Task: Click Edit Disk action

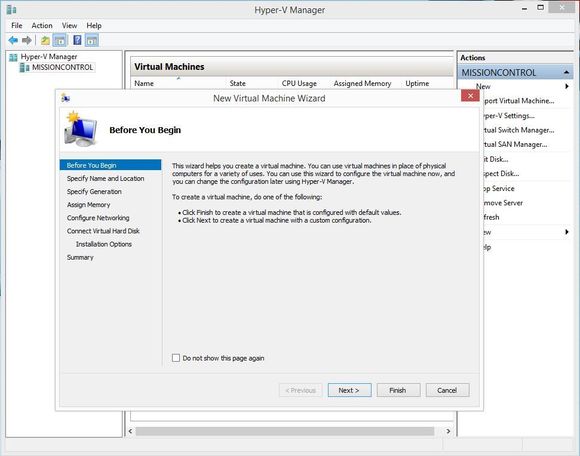Action: pyautogui.click(x=496, y=159)
